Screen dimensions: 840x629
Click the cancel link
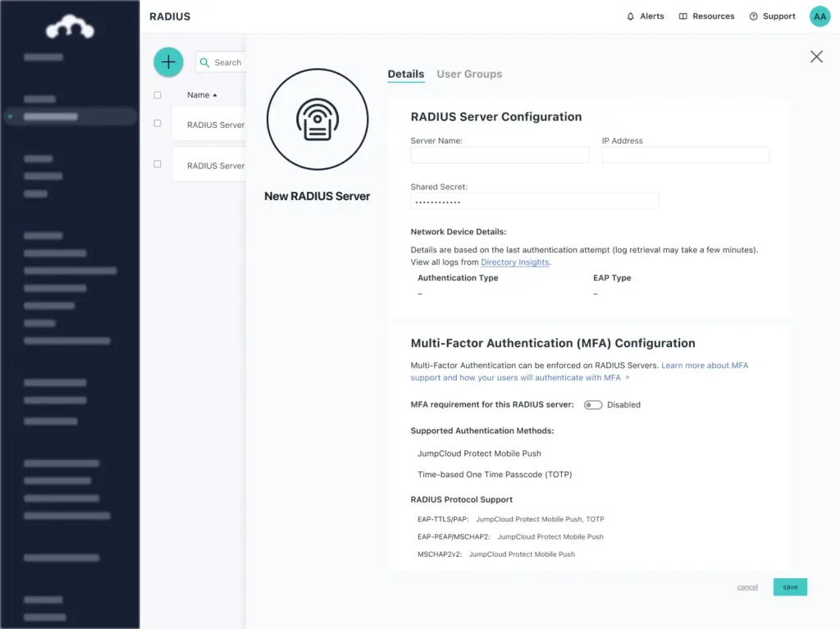(747, 587)
